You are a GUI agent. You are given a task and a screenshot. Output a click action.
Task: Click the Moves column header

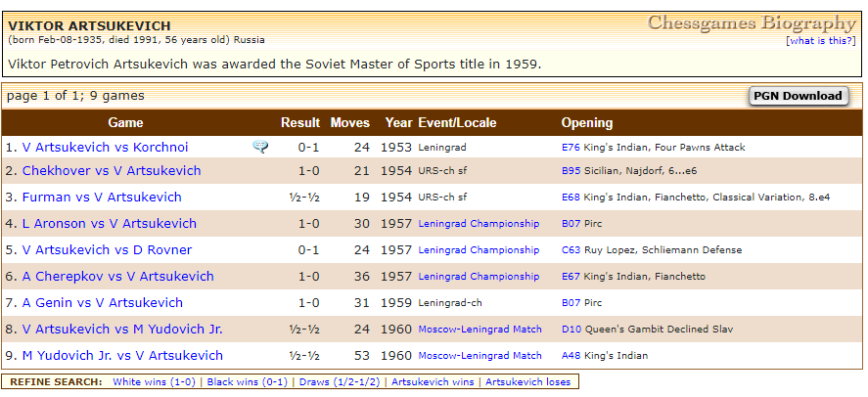350,123
